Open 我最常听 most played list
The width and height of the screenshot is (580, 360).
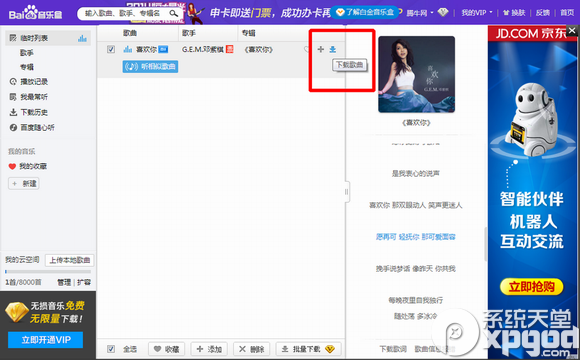(28, 97)
